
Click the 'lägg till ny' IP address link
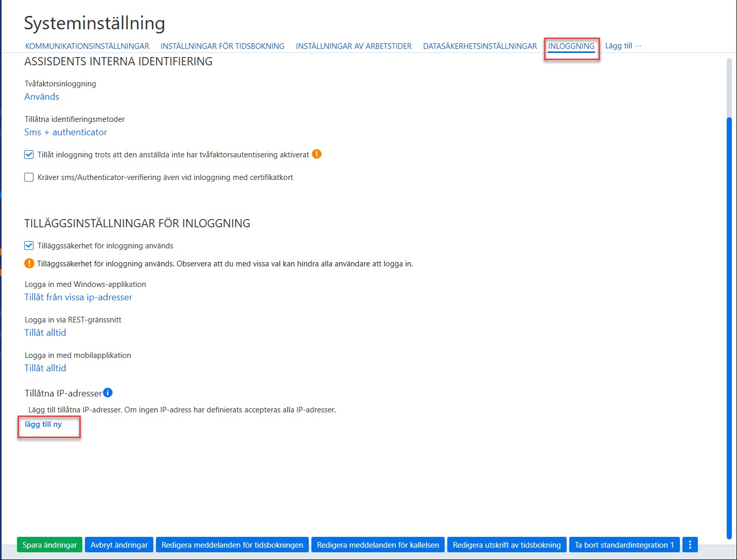click(x=43, y=424)
